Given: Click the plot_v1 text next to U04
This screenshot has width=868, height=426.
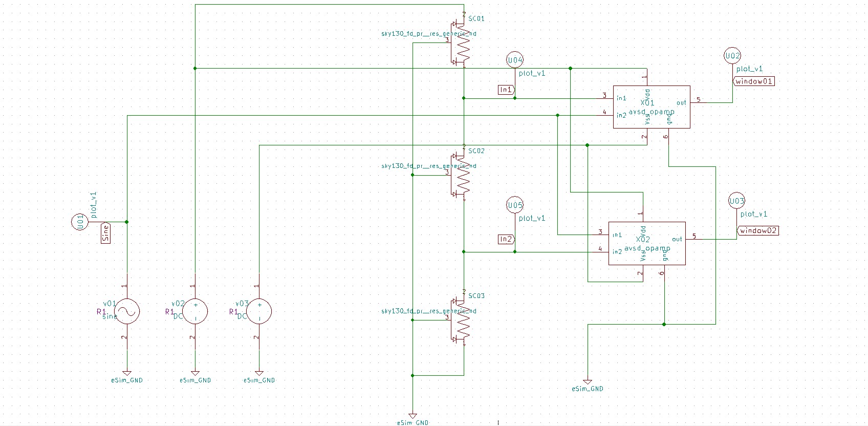Looking at the screenshot, I should coord(532,73).
